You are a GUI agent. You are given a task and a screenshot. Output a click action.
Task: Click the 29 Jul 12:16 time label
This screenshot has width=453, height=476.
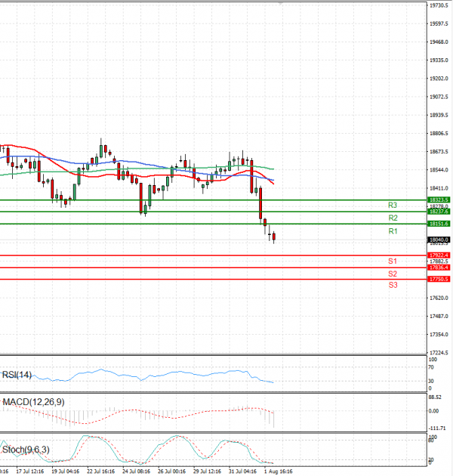[207, 471]
